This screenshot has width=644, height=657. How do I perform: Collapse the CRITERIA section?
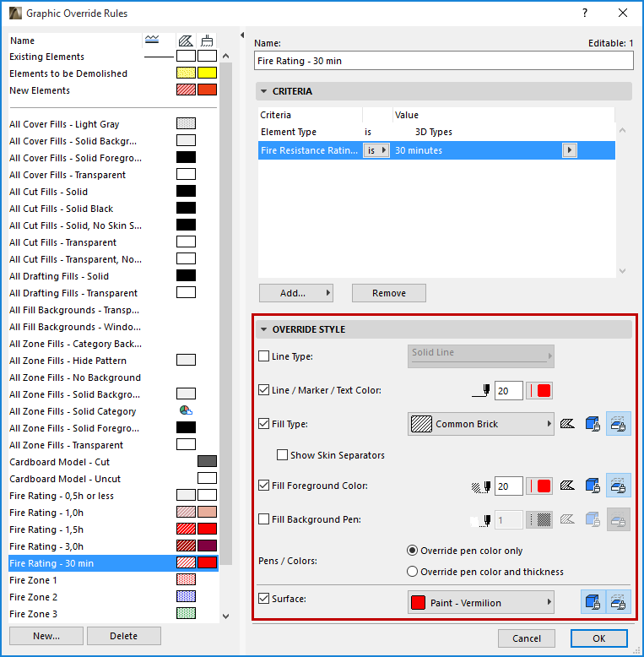point(264,91)
